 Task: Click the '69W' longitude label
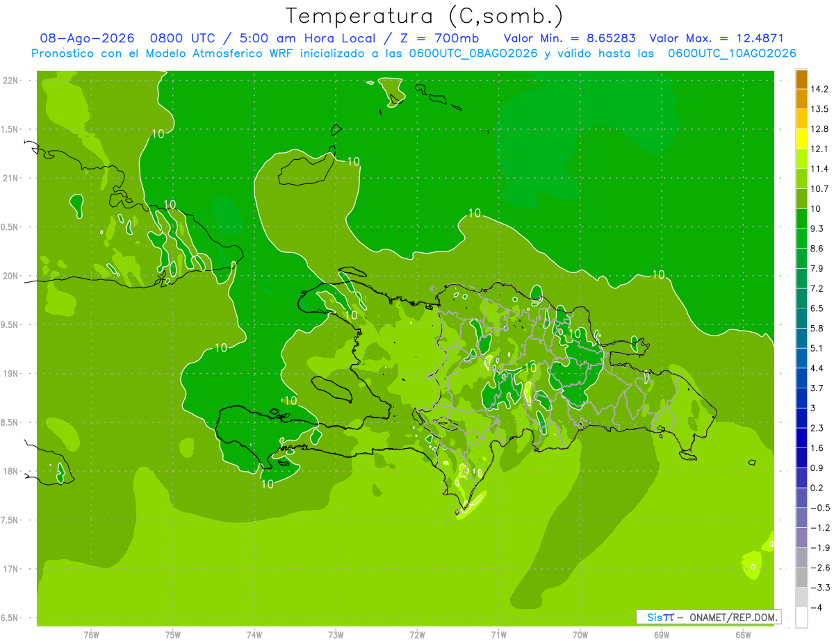coord(662,634)
